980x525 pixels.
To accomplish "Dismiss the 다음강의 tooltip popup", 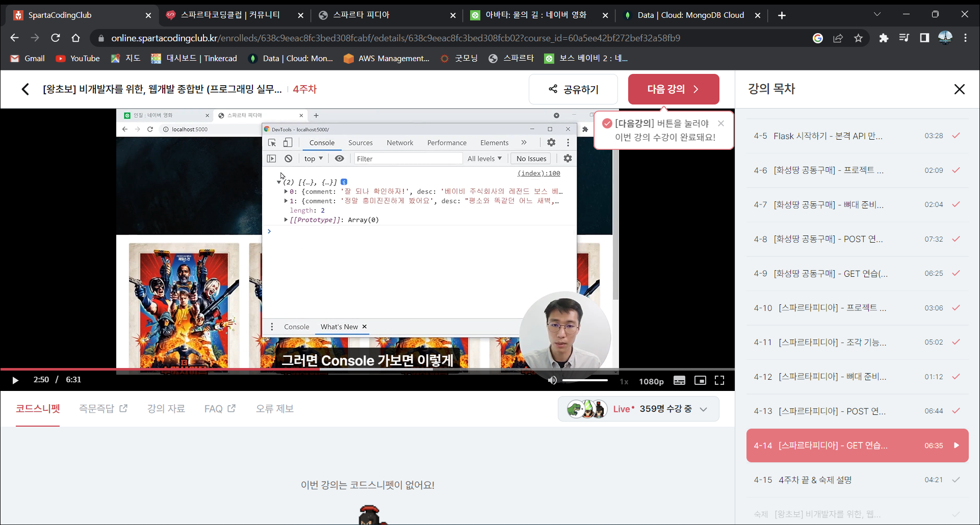I will pyautogui.click(x=721, y=123).
